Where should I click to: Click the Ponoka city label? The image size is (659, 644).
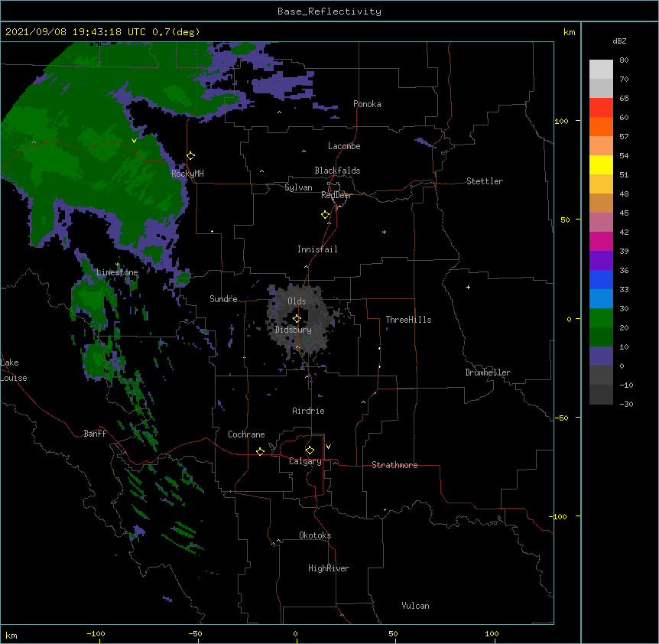click(367, 104)
